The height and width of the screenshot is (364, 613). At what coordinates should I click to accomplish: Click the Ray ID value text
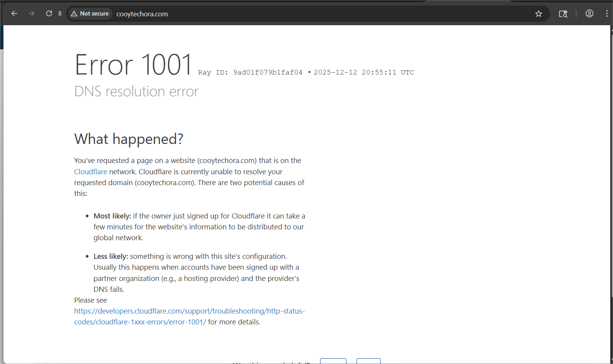click(267, 73)
